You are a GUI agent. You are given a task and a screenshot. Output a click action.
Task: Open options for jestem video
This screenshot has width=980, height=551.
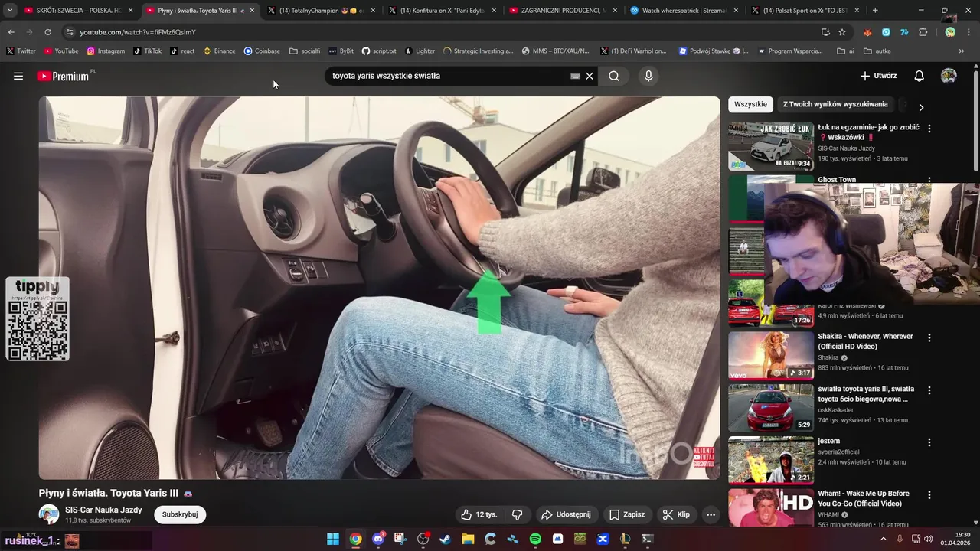(929, 442)
